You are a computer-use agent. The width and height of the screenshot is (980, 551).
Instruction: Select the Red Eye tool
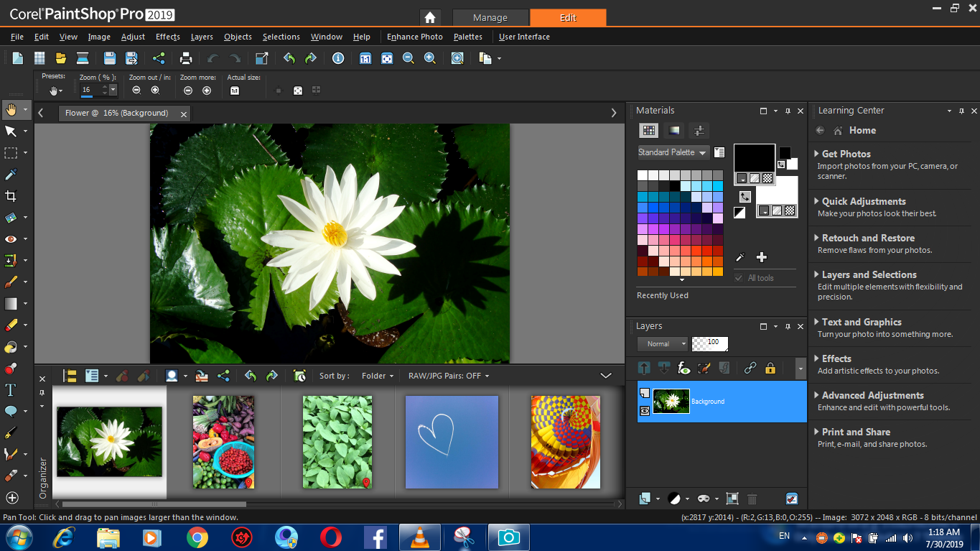click(x=11, y=239)
